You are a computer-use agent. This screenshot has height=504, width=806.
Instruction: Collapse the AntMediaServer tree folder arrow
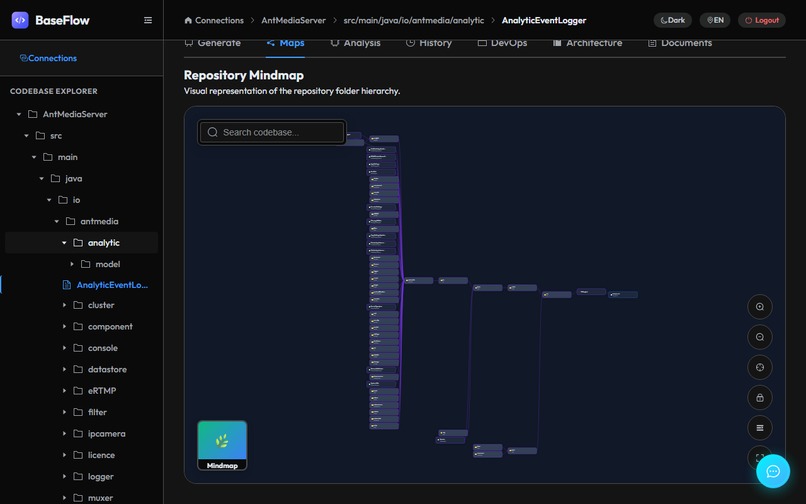[x=19, y=114]
